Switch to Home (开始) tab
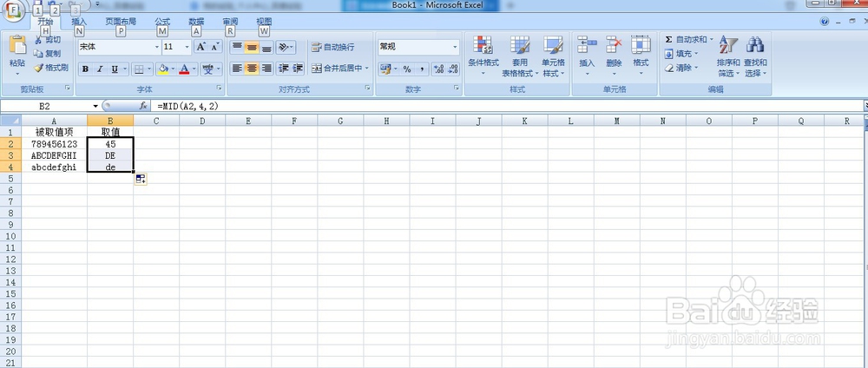The height and width of the screenshot is (368, 868). 45,22
